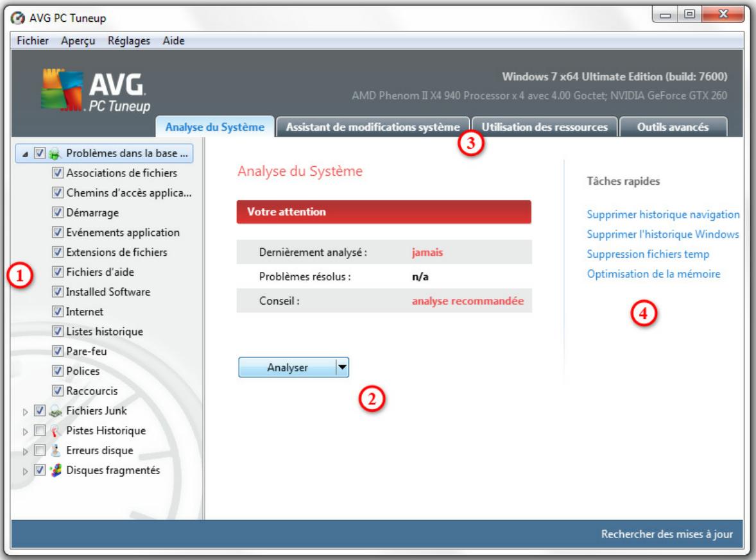Click the Fichiers Junk icon

tap(55, 411)
